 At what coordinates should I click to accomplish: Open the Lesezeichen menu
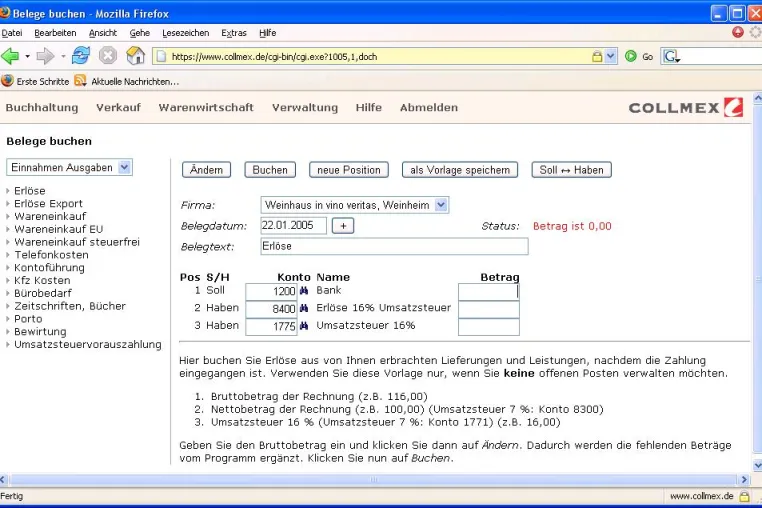[186, 33]
